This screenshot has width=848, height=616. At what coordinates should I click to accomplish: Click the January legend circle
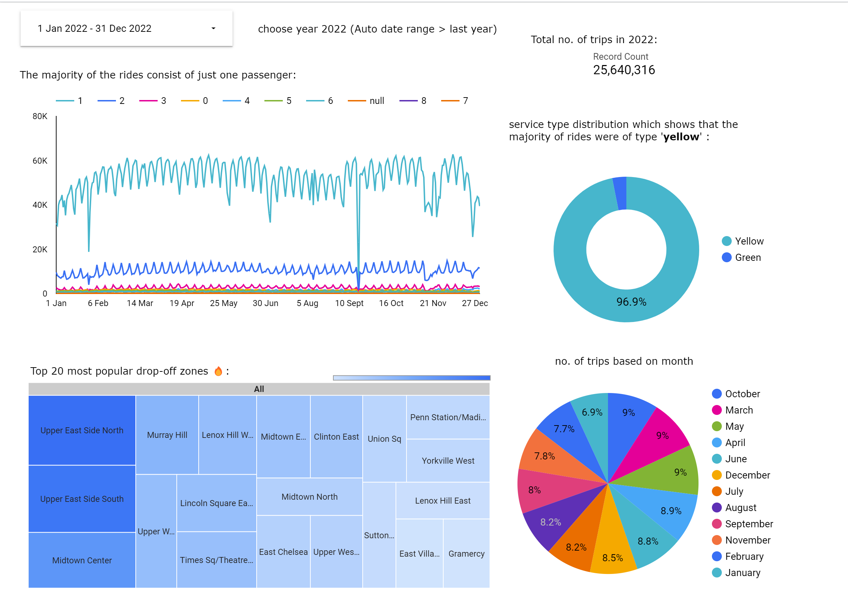717,573
